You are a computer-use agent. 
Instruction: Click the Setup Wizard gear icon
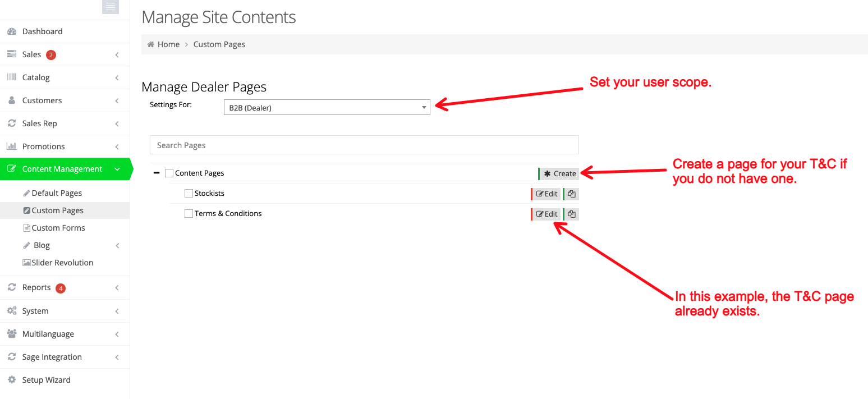tap(12, 380)
